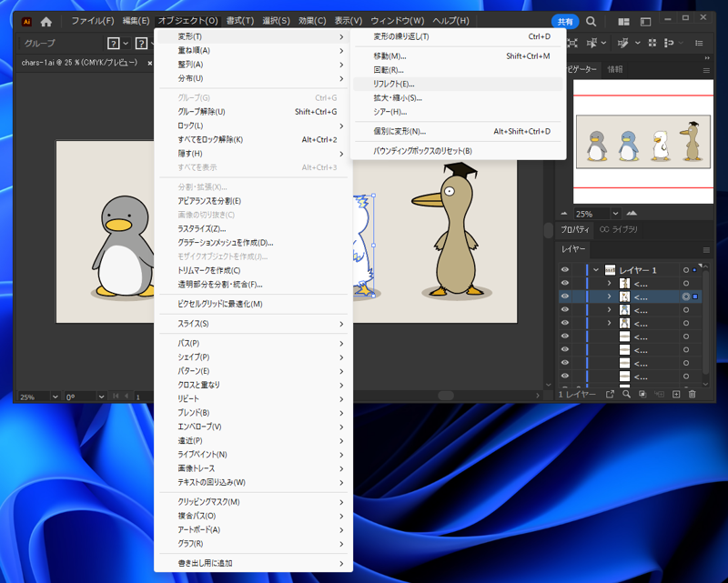
Task: Open the search magnifier in the title bar
Action: (x=591, y=21)
